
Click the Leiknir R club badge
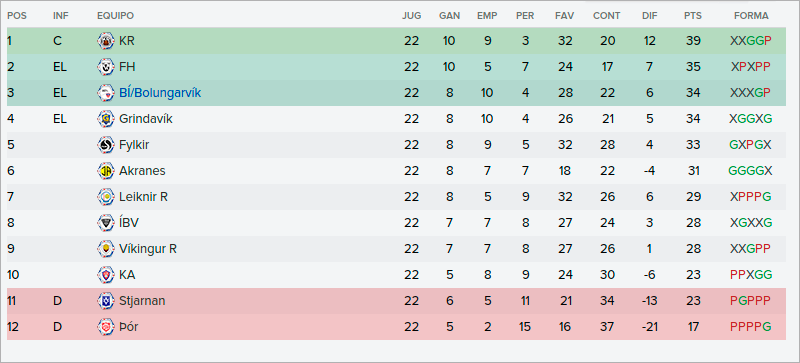pyautogui.click(x=106, y=197)
